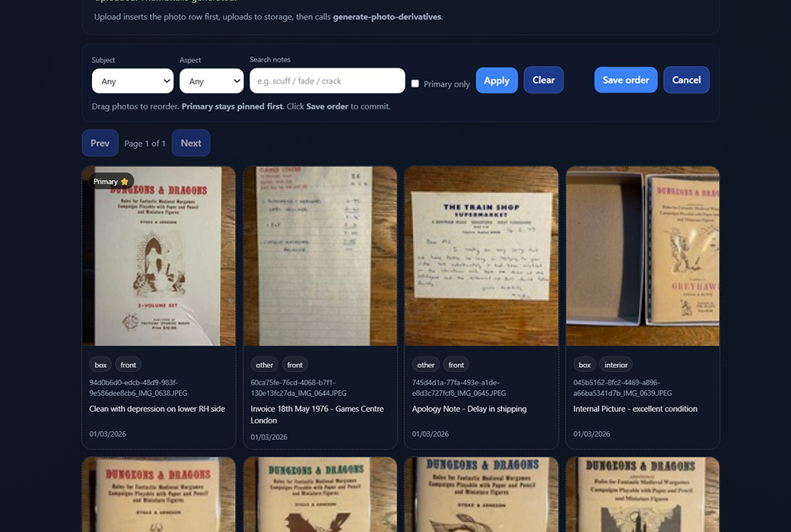The height and width of the screenshot is (532, 791).
Task: Click the Search notes input field
Action: click(327, 81)
